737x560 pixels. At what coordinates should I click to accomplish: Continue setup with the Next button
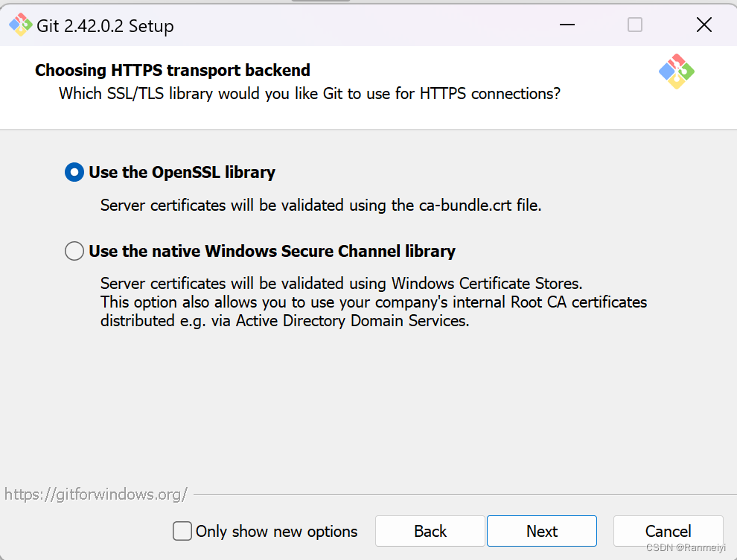[541, 531]
